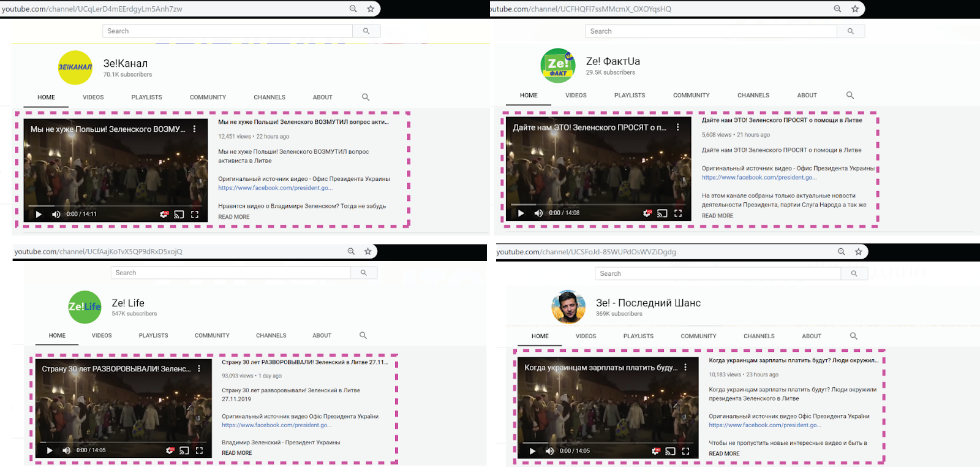
Task: Click search button on Ze! Life page
Action: [x=364, y=273]
